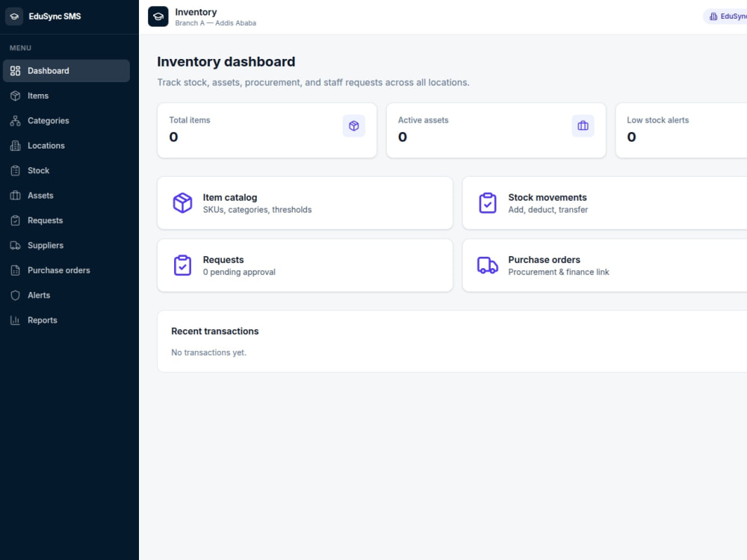Click the EduSync SMS logo icon

tap(14, 16)
